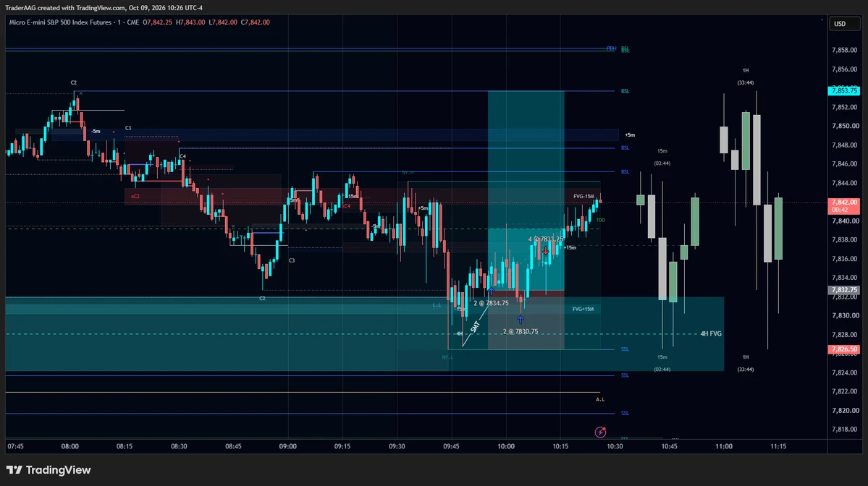
Task: Click the 7,858.00 price scale value
Action: tap(844, 51)
